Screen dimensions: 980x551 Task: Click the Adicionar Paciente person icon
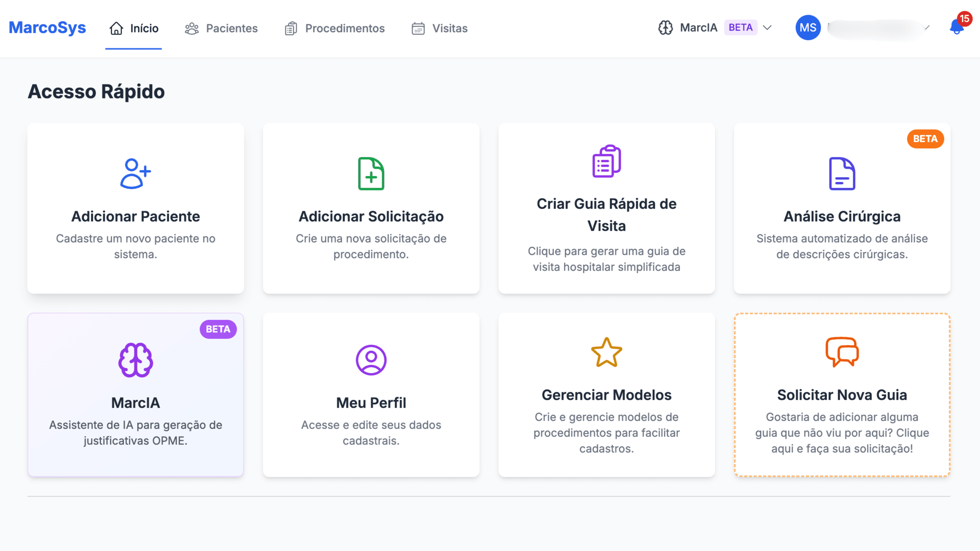coord(136,173)
